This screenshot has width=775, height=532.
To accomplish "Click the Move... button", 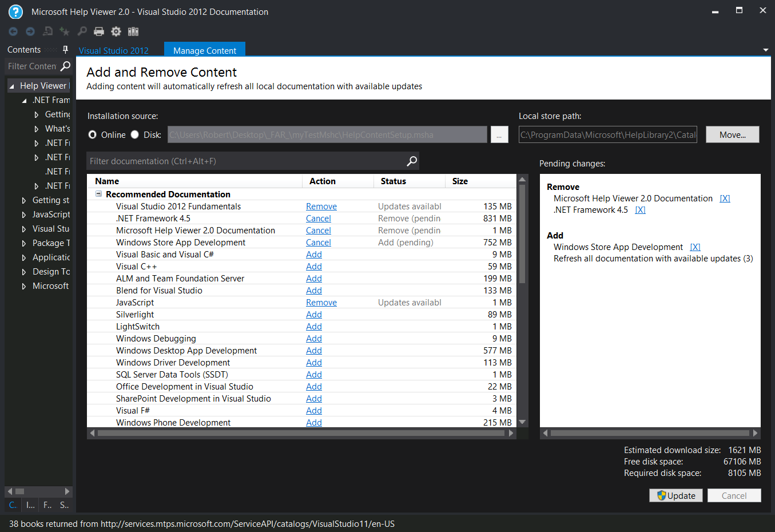I will [x=733, y=134].
